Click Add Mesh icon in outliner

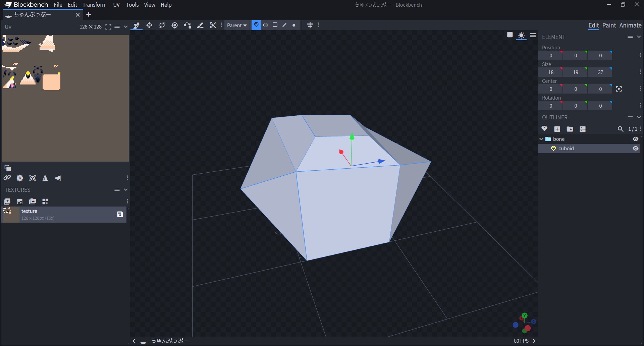544,129
